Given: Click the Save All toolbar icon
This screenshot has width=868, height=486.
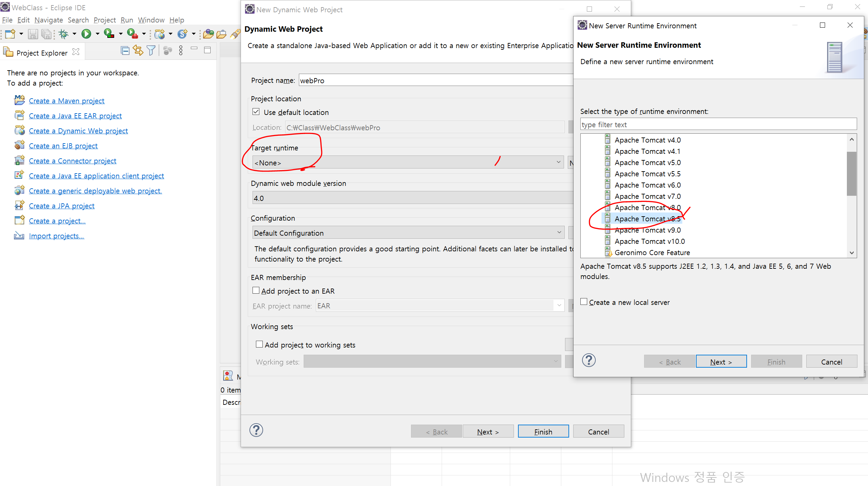Looking at the screenshot, I should point(46,34).
